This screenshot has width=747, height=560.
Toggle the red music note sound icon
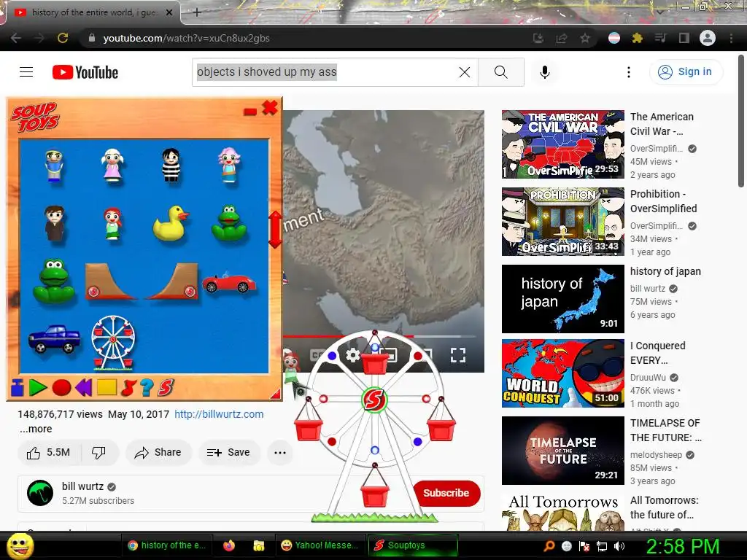click(128, 388)
